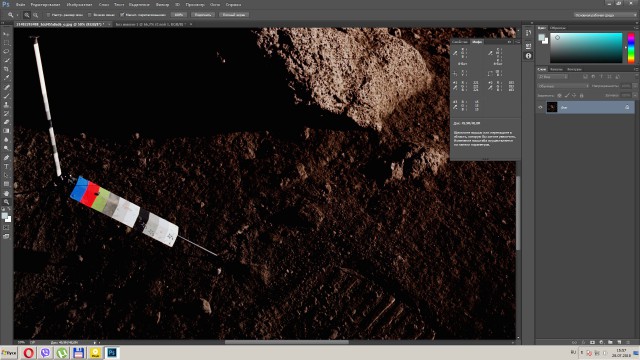The image size is (640, 360).
Task: Click the first button in zoom options bar
Action: click(x=179, y=15)
